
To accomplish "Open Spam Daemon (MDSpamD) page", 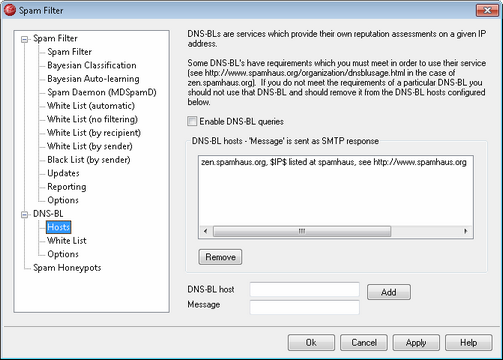I will click(x=102, y=92).
